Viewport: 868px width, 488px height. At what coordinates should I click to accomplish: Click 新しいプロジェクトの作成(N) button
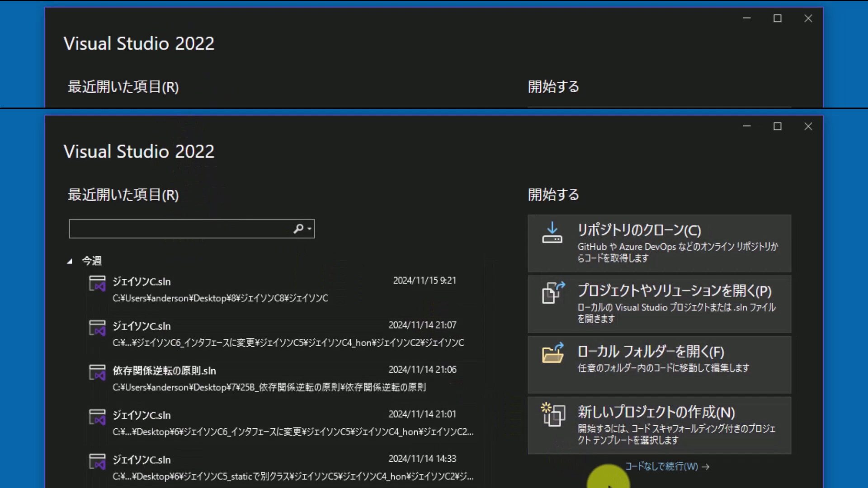click(659, 425)
